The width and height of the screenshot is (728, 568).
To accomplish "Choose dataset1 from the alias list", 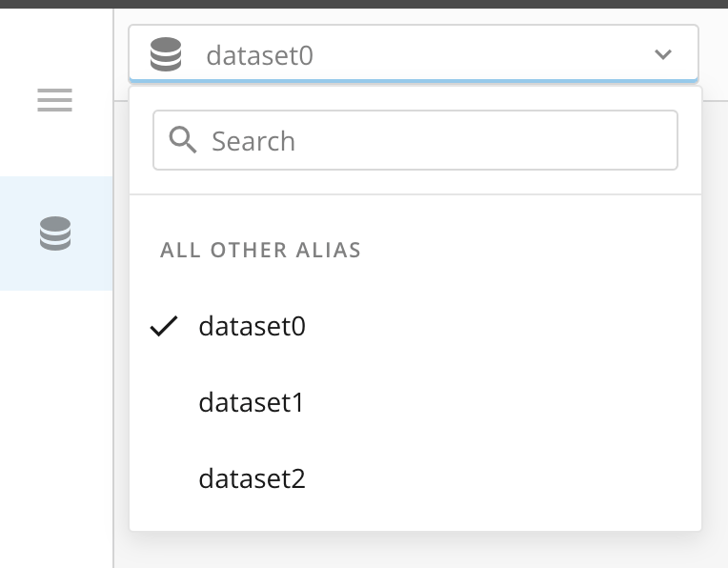I will tap(415, 402).
